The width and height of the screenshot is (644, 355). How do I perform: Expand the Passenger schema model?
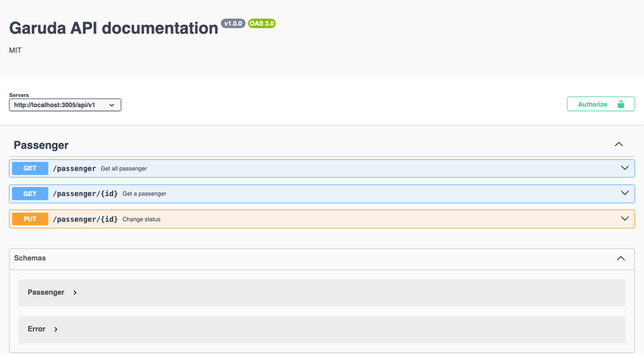click(x=75, y=293)
